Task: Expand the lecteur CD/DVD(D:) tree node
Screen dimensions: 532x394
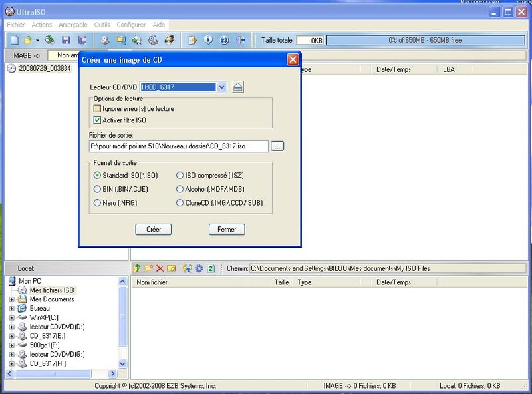Action: click(x=12, y=327)
